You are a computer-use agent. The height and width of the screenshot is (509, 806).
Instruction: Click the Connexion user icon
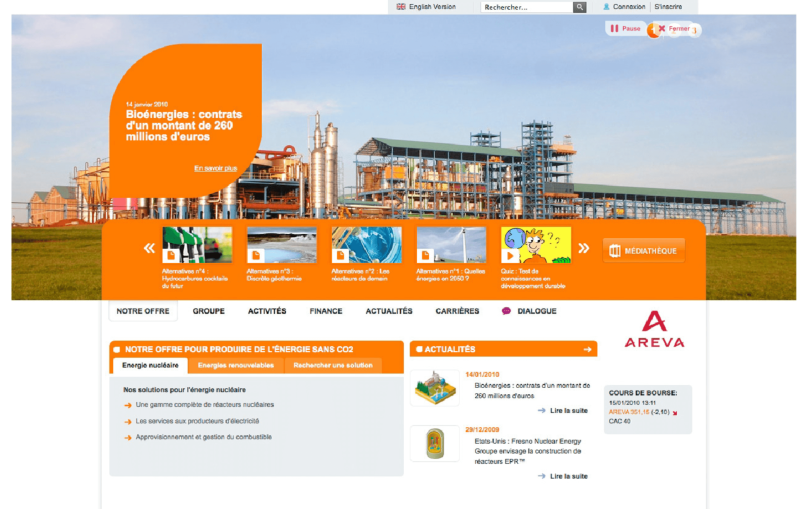pos(606,7)
